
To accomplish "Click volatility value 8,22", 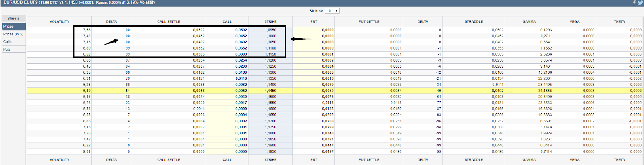I will coord(87,145).
